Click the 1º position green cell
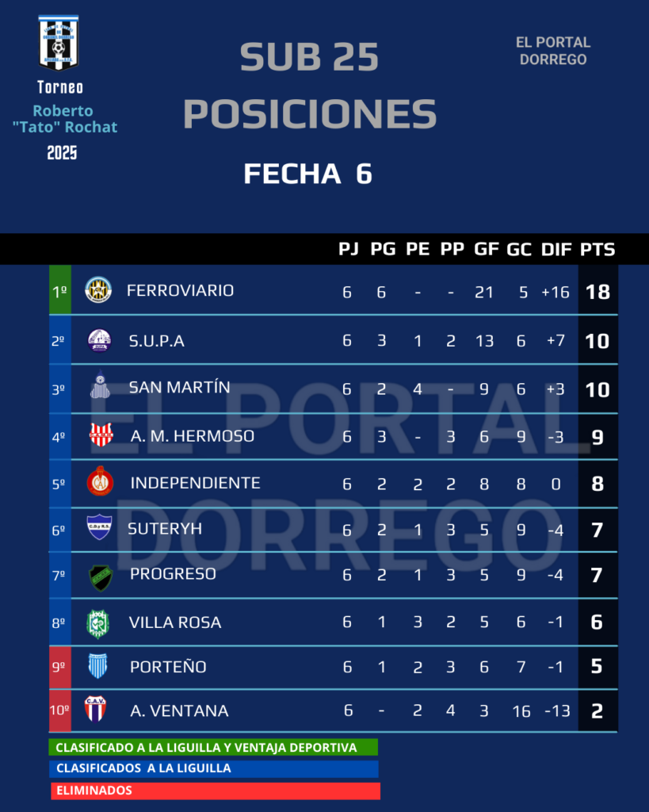The image size is (649, 812). 60,290
